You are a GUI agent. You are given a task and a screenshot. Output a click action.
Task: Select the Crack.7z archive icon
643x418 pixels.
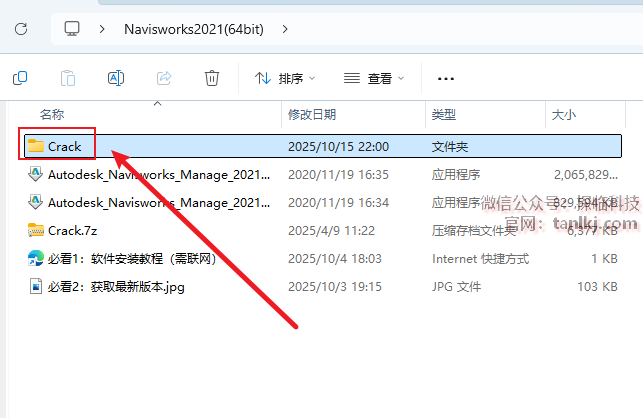[x=36, y=230]
